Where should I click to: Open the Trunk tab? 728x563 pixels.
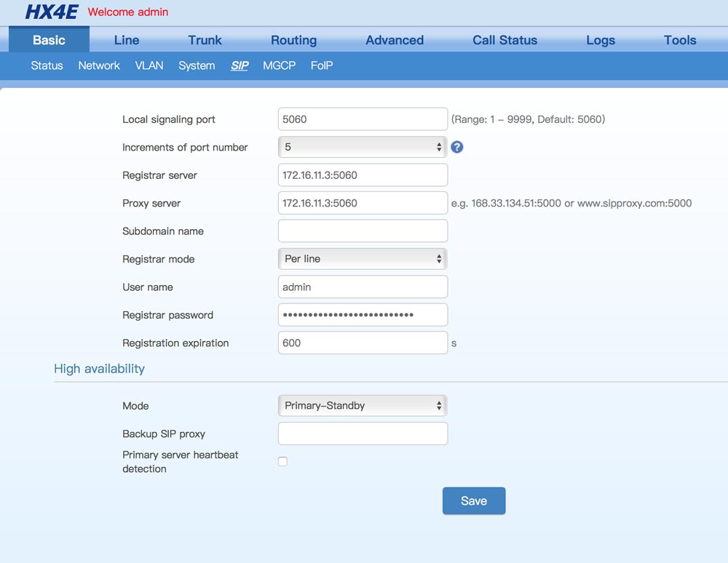[x=205, y=40]
